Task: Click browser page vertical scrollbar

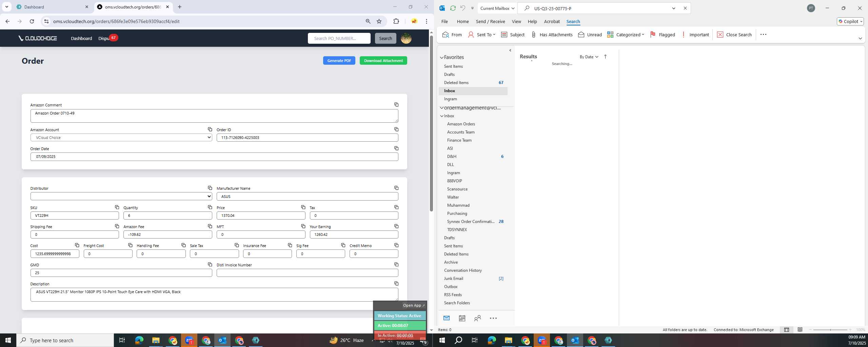Action: [x=431, y=124]
